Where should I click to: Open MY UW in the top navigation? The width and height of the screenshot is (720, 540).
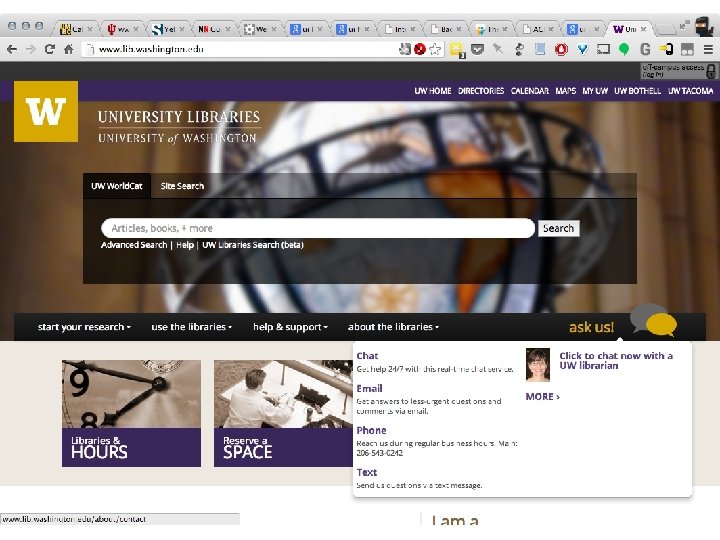click(595, 91)
